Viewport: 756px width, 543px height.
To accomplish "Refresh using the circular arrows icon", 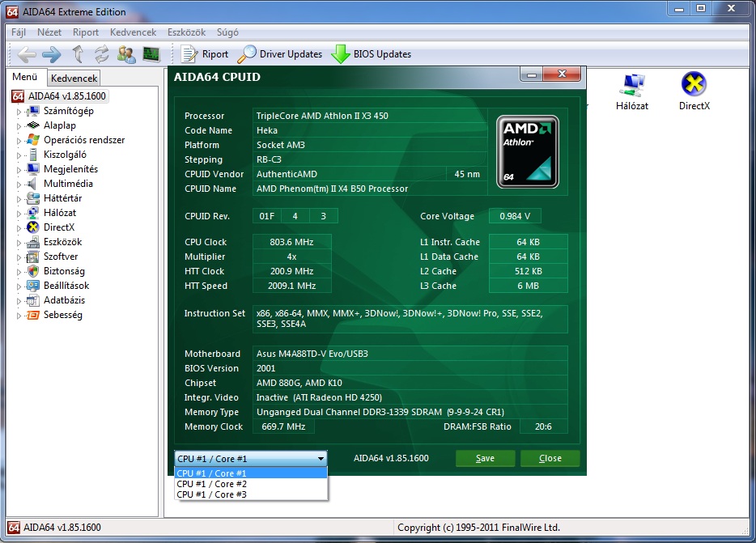I will pyautogui.click(x=101, y=54).
